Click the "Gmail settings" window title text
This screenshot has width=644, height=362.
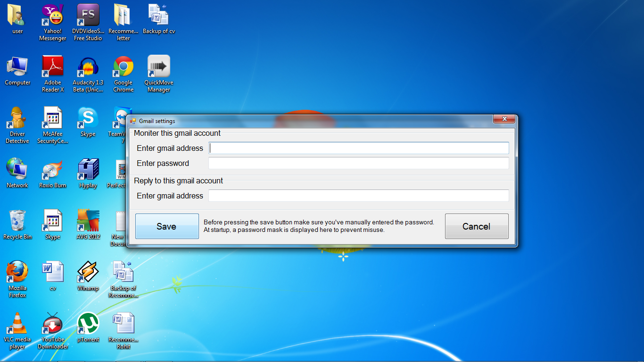157,121
